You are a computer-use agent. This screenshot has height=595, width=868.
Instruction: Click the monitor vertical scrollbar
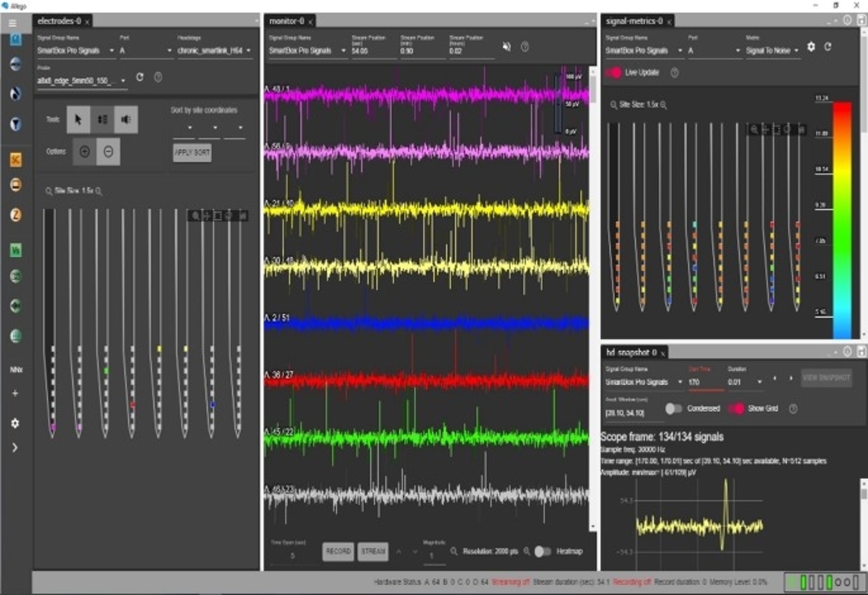pos(593,298)
